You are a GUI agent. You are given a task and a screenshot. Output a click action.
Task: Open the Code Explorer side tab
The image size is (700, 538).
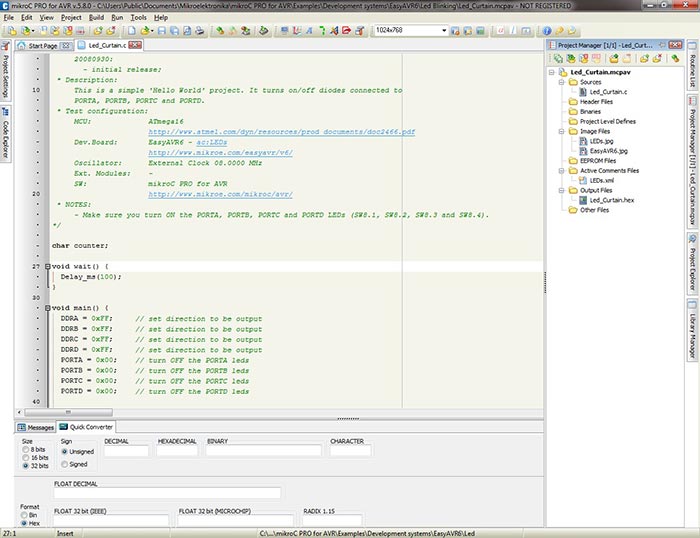pyautogui.click(x=5, y=134)
